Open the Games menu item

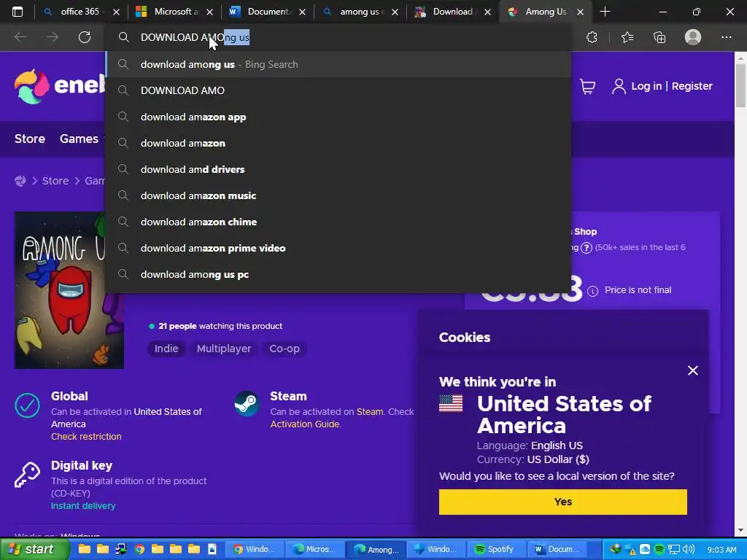click(79, 139)
